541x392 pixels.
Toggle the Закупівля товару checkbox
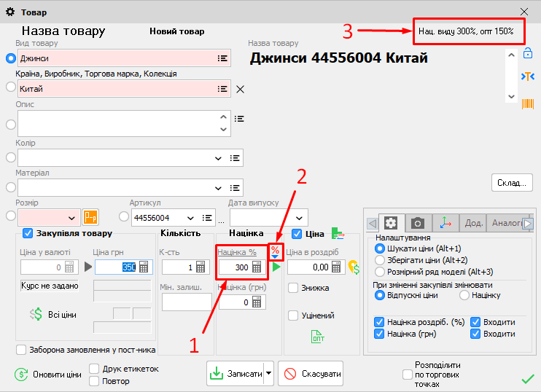pos(28,233)
